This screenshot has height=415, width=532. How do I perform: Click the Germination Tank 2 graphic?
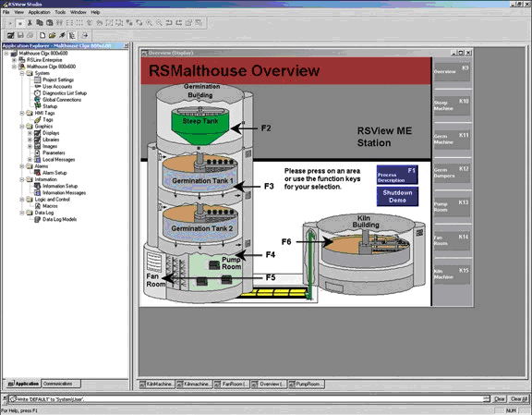point(200,223)
